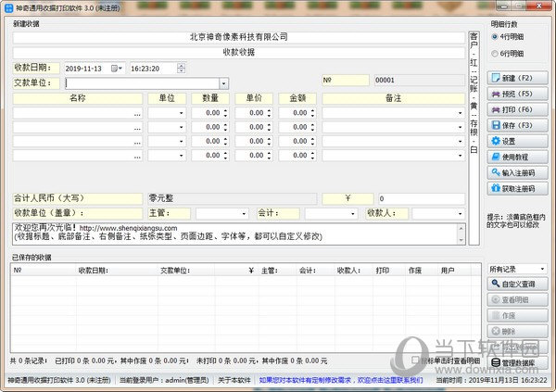Click the blue customization contact link
556x392 pixels.
(341, 380)
